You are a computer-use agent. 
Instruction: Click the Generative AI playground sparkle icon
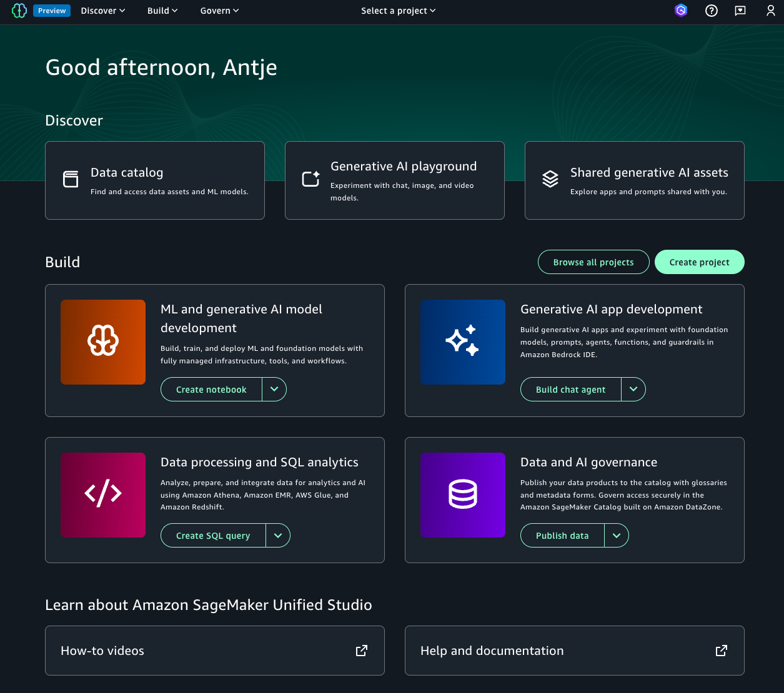(x=310, y=179)
